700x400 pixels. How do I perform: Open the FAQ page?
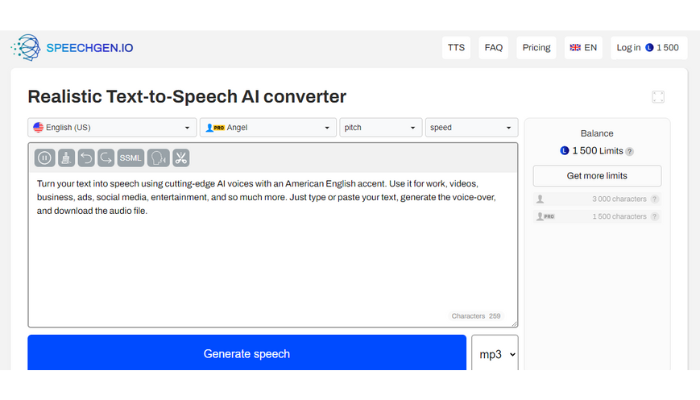coord(493,47)
